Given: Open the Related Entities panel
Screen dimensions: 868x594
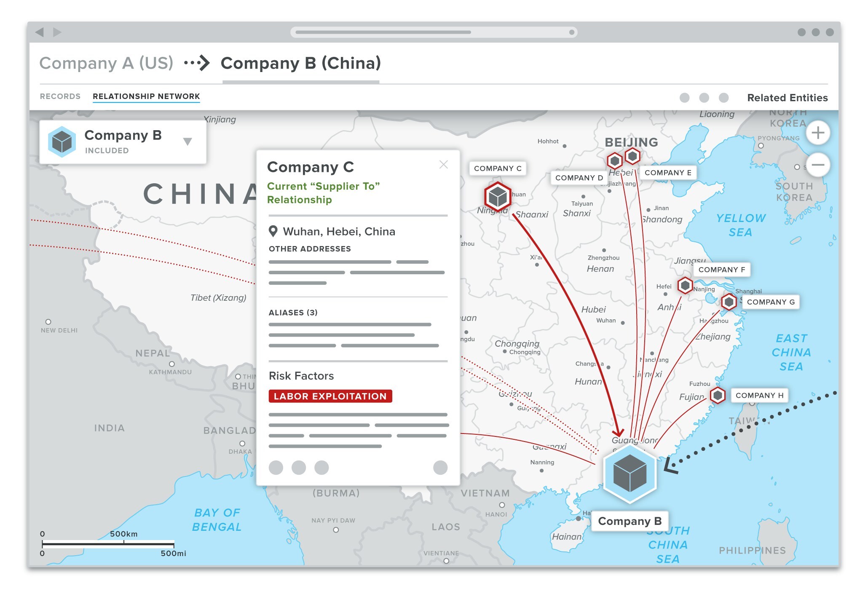Looking at the screenshot, I should pyautogui.click(x=787, y=98).
